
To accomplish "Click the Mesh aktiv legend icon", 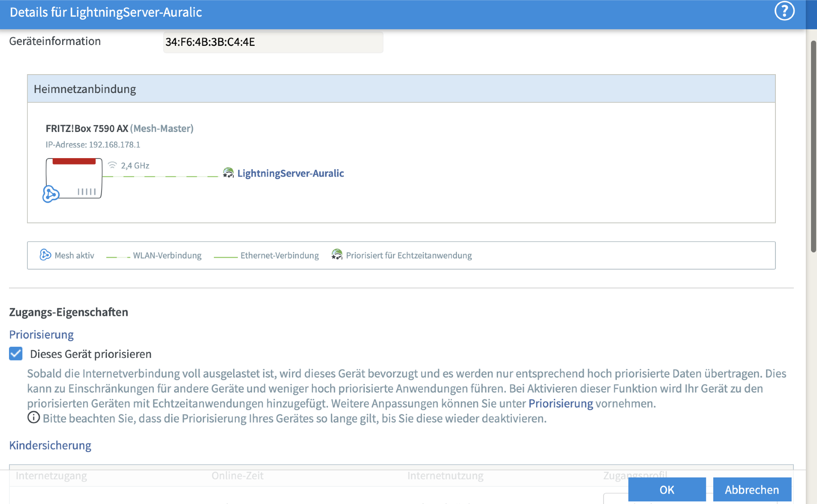I will click(x=45, y=255).
